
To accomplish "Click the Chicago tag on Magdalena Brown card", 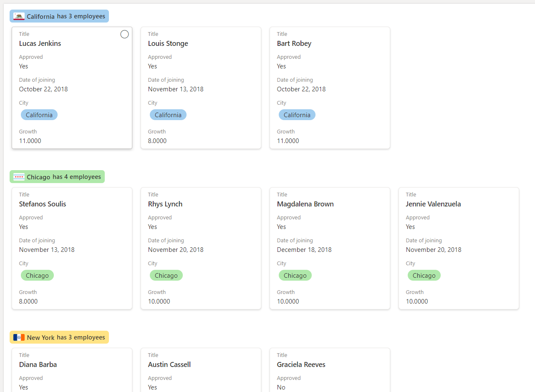I will pyautogui.click(x=295, y=275).
